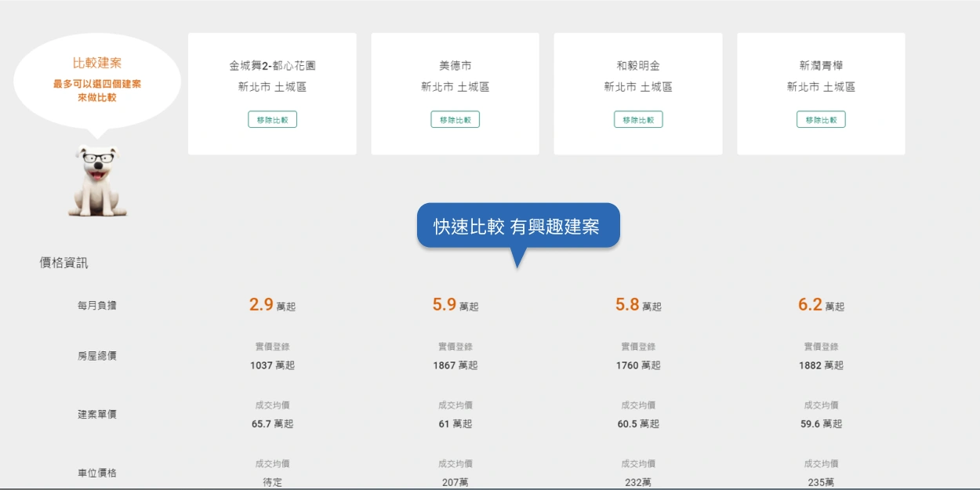Viewport: 980px width, 490px height.
Task: Click the 1037 萬起 total price
Action: (272, 365)
